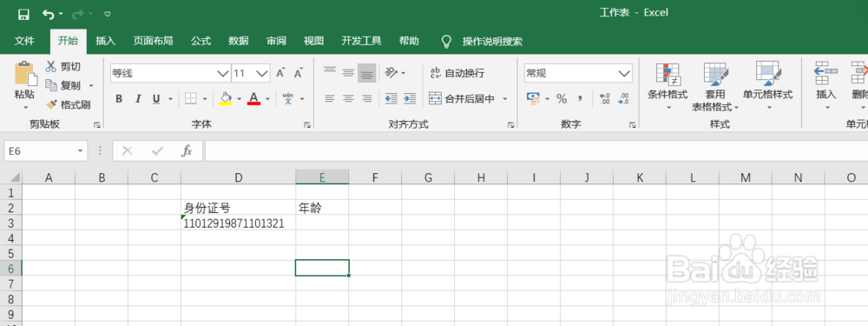Decrease decimal places
The height and width of the screenshot is (326, 868).
point(623,99)
